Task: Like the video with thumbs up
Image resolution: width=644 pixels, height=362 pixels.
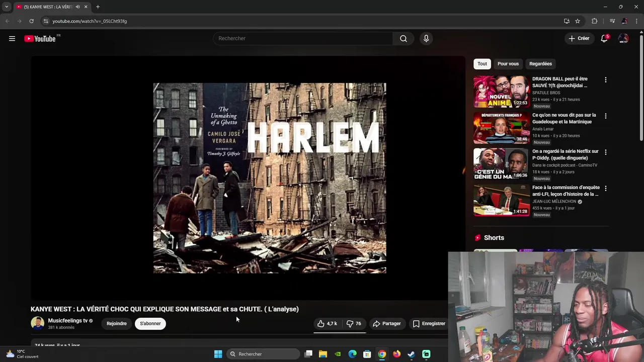Action: [327, 324]
